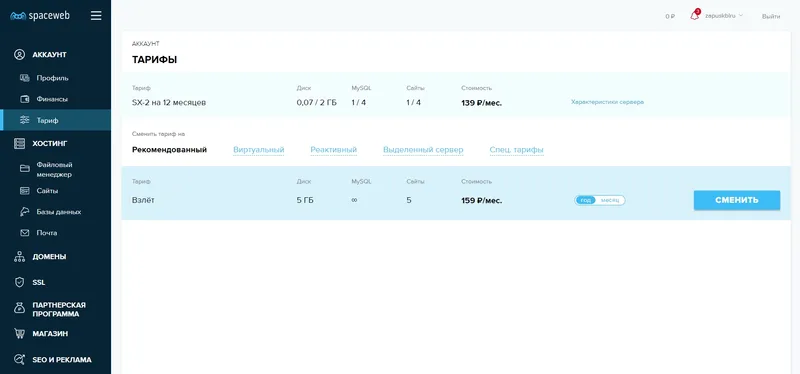Open the Аккаунт sidebar section
This screenshot has width=800, height=374.
[49, 55]
